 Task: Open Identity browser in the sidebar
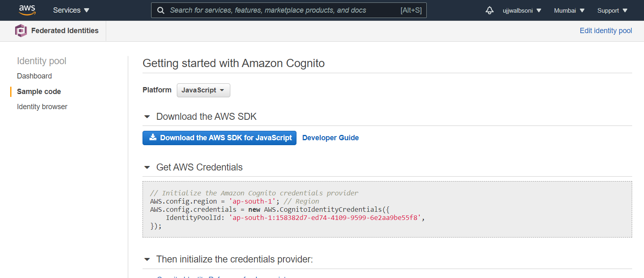pyautogui.click(x=42, y=107)
